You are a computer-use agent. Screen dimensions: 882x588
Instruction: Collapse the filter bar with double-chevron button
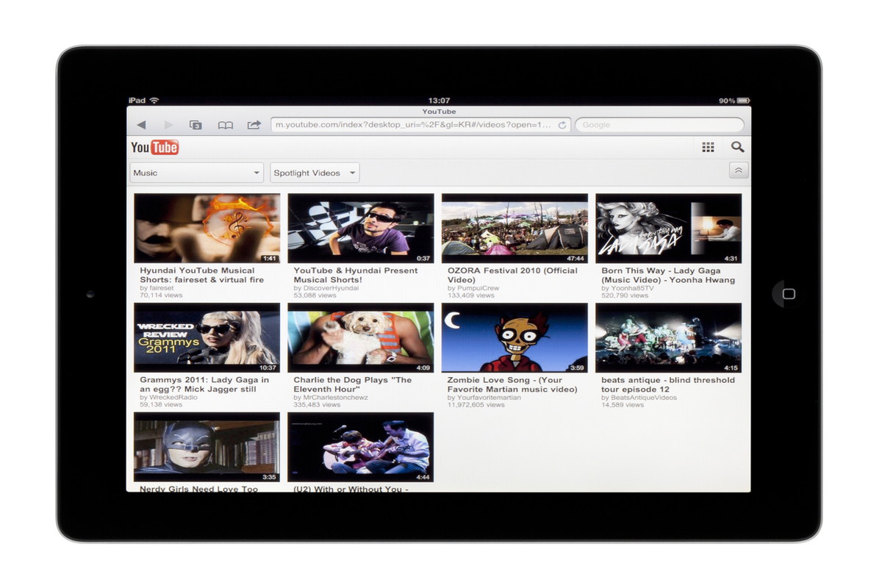pyautogui.click(x=739, y=171)
